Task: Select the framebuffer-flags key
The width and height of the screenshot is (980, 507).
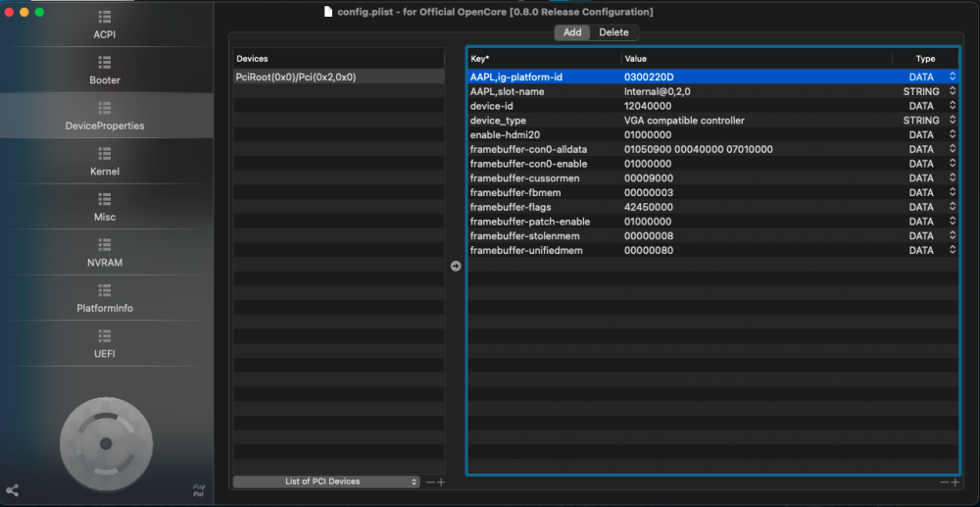Action: (511, 206)
